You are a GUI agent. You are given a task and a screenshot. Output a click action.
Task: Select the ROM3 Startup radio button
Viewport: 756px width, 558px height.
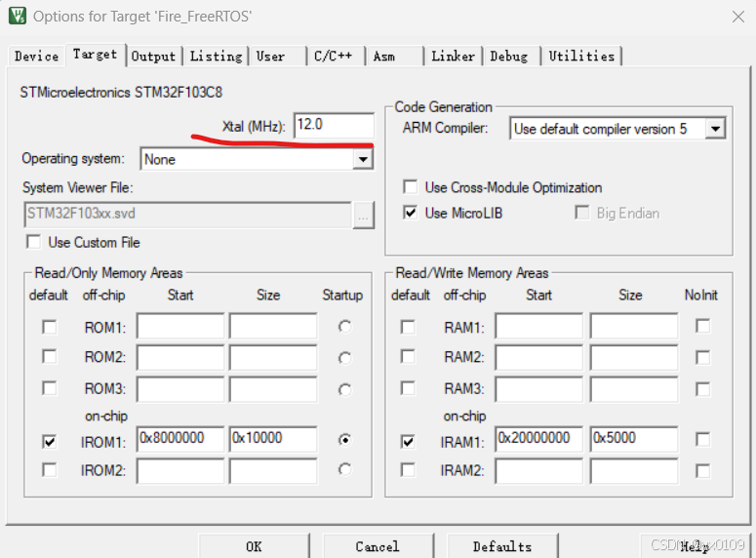click(344, 389)
